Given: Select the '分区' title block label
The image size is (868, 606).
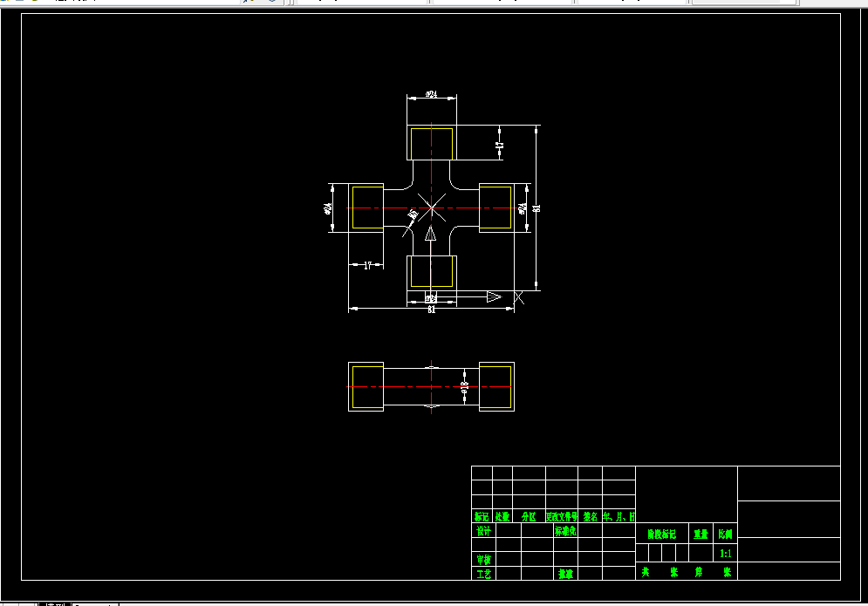Looking at the screenshot, I should tap(529, 516).
